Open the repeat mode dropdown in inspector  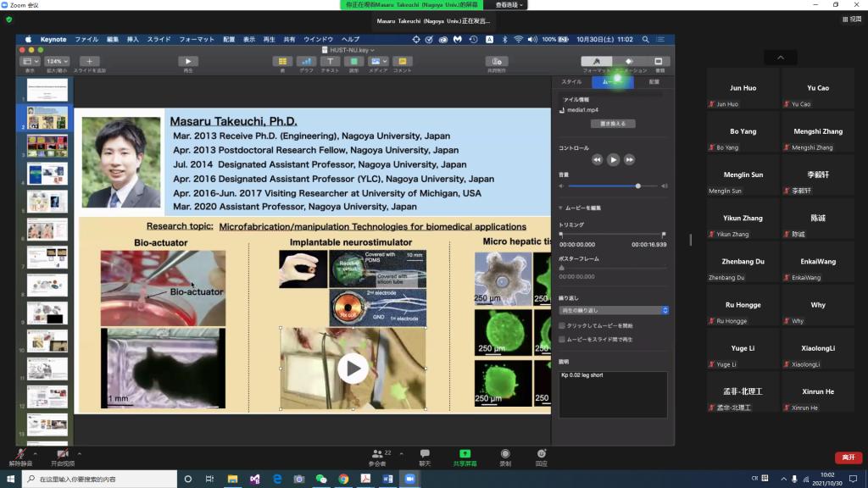click(613, 311)
